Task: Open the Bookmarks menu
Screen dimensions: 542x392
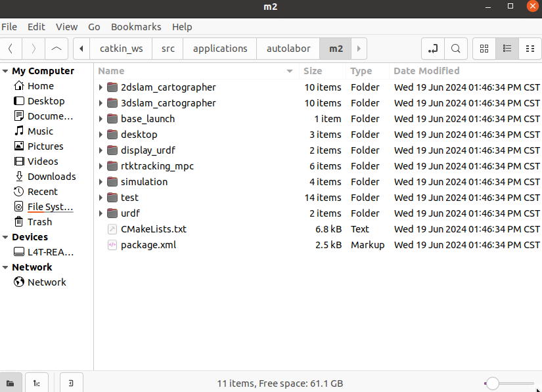Action: pos(136,27)
